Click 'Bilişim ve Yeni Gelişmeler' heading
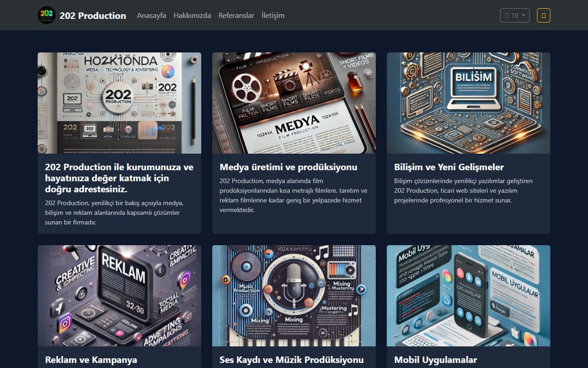Image resolution: width=588 pixels, height=368 pixels. coord(449,167)
